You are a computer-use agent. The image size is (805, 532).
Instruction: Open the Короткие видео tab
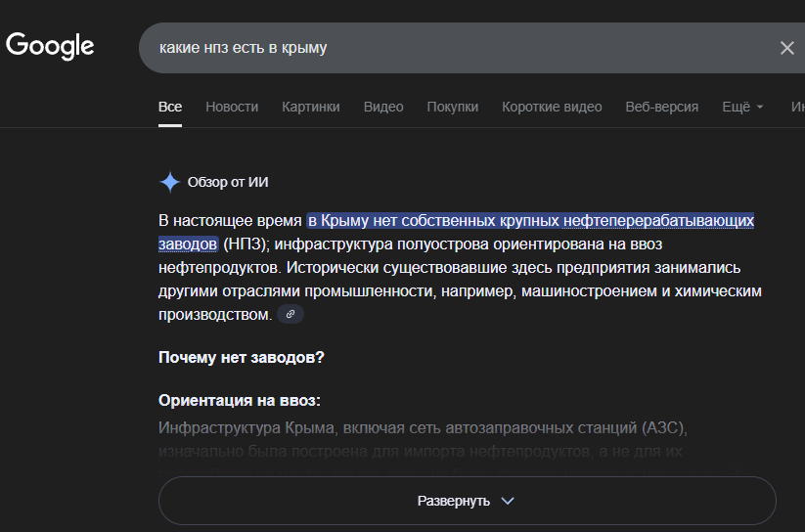pos(552,107)
